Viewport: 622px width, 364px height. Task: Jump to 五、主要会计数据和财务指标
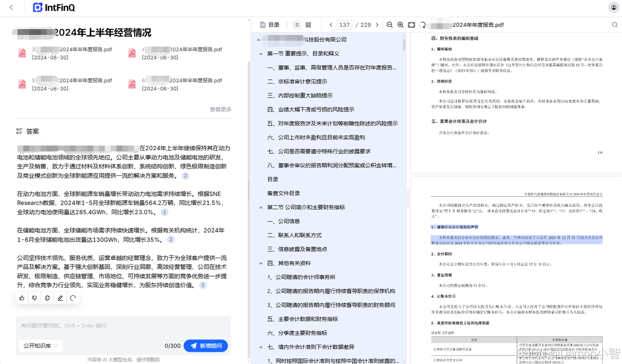point(303,319)
